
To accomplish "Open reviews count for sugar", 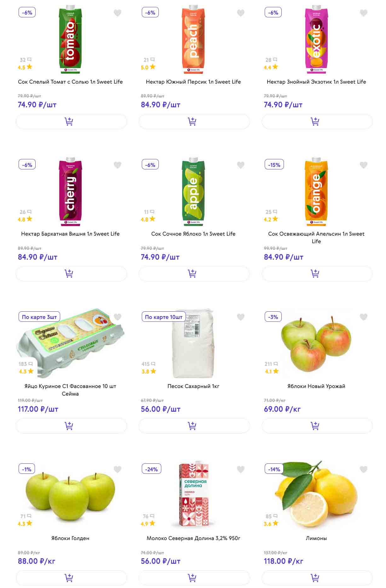I will click(148, 364).
